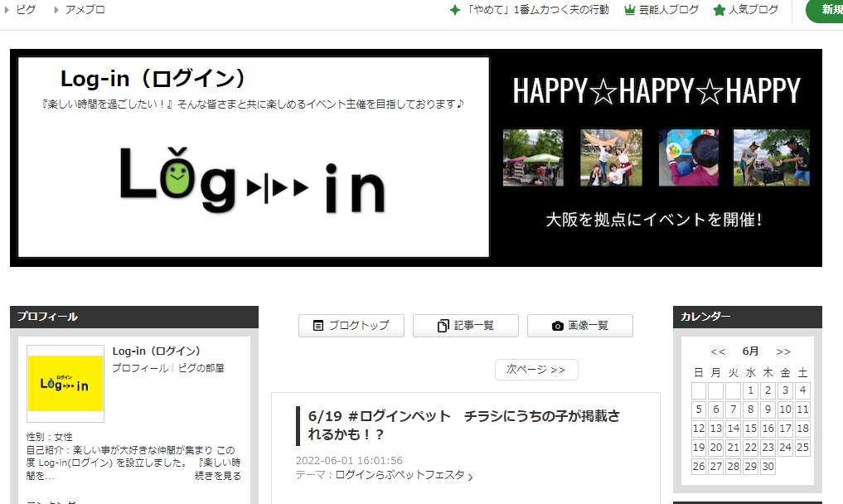Open the jumping people photo thumbnail
Viewport: 843px width, 504px height.
611,157
